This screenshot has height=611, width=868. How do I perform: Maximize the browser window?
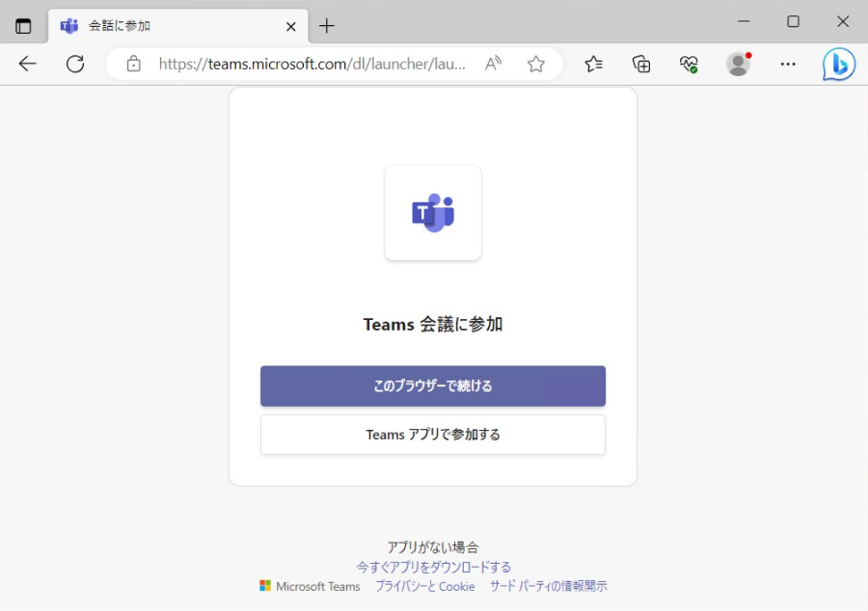coord(794,21)
